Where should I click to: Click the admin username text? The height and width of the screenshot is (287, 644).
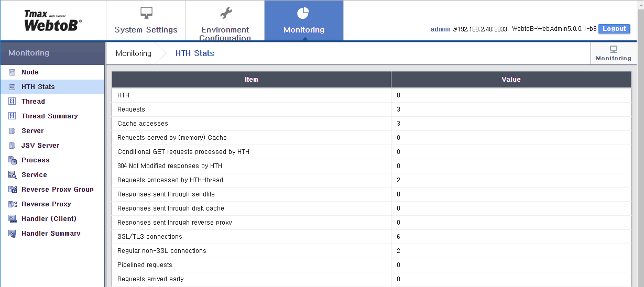440,29
